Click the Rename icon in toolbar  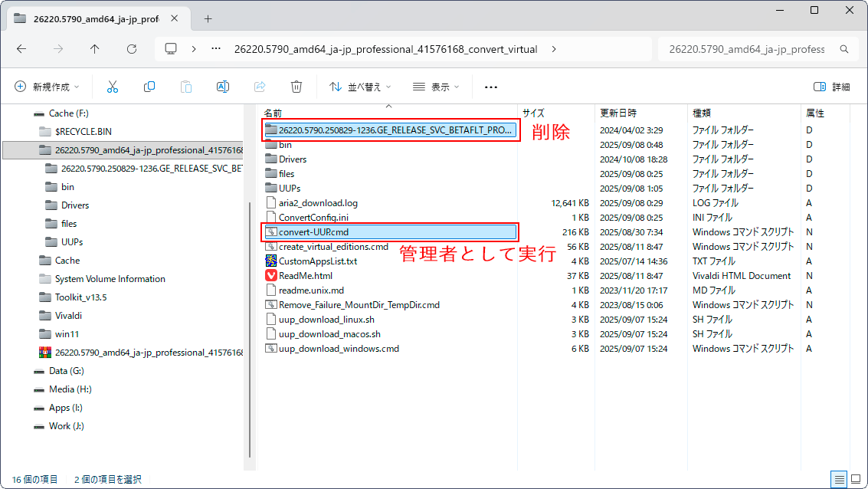222,87
